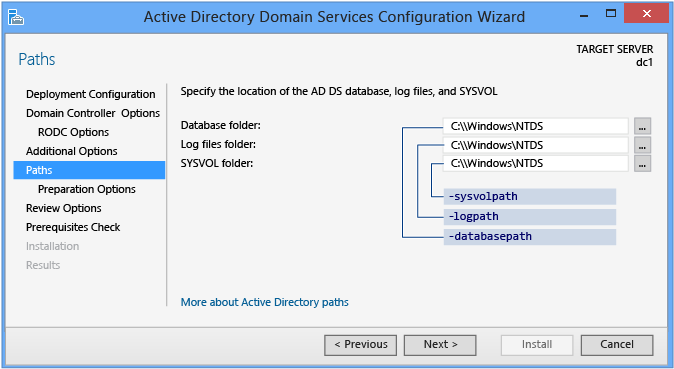Click the -sysvolpath parameter label
The height and width of the screenshot is (369, 674).
click(x=530, y=197)
